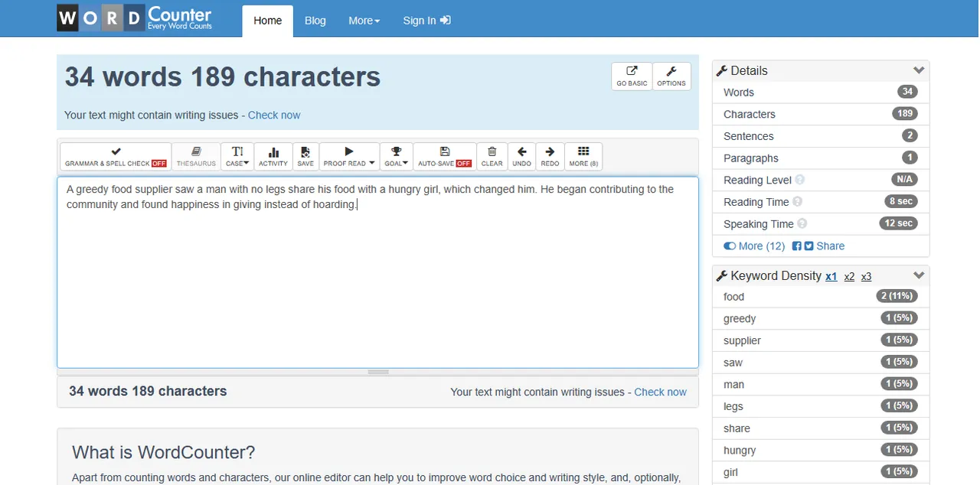
Task: Click keyword 'food' in density list
Action: click(821, 297)
